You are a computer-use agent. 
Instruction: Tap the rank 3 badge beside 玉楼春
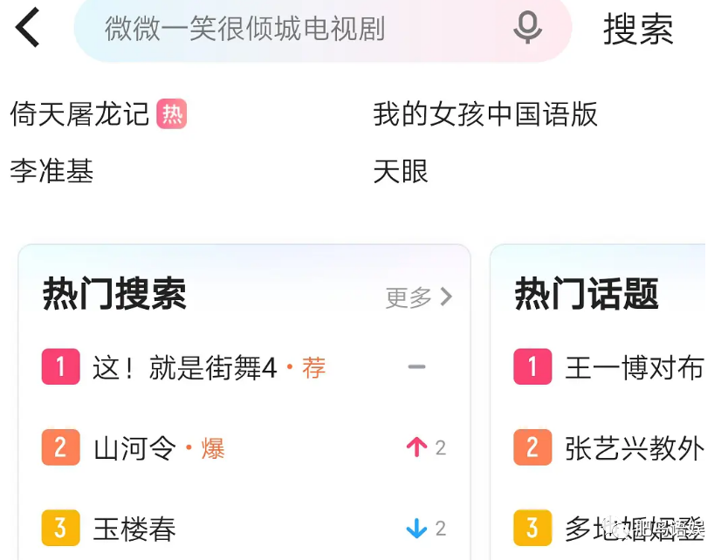tap(60, 528)
